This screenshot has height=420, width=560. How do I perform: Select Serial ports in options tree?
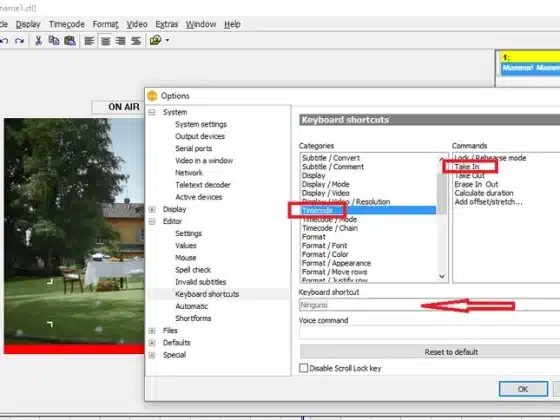coord(194,149)
